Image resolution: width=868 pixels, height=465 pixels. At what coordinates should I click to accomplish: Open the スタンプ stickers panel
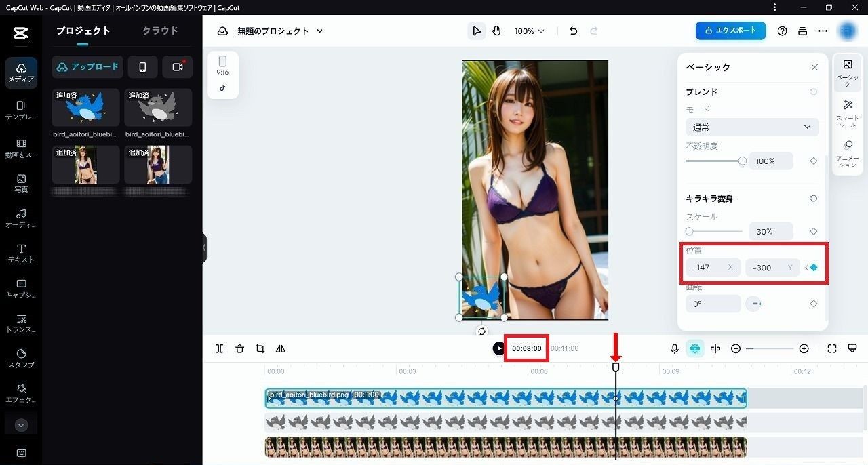(21, 358)
